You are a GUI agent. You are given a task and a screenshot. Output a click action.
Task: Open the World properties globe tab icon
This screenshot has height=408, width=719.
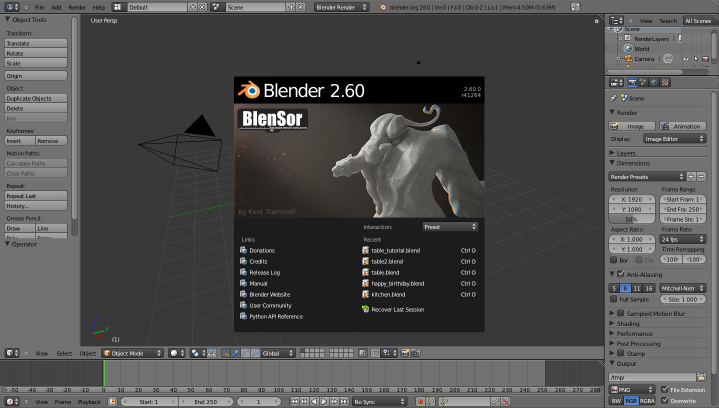point(654,83)
